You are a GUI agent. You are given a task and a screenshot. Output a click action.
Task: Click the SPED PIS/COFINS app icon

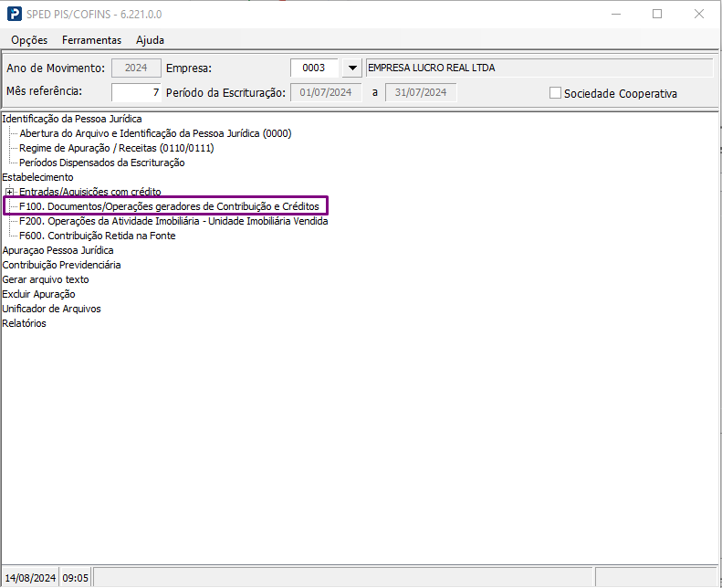15,14
